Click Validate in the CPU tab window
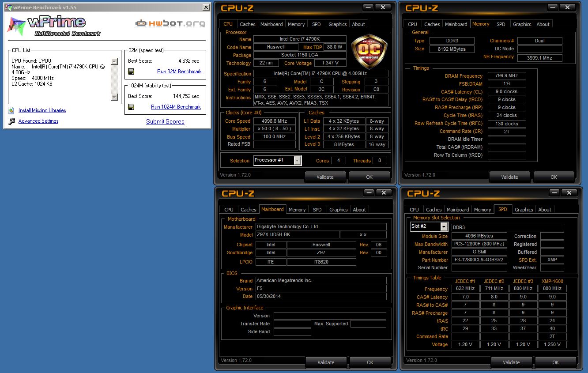The image size is (588, 373). pos(325,177)
